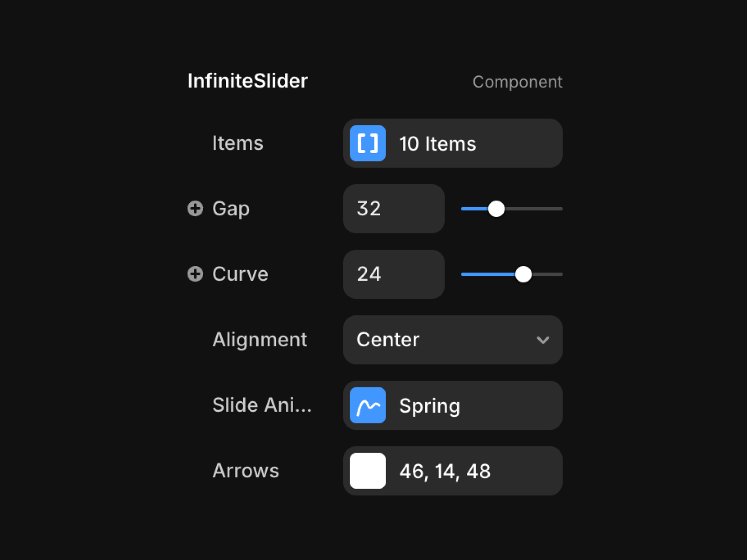
Task: Click the InfiniteSlider component title
Action: (x=247, y=81)
